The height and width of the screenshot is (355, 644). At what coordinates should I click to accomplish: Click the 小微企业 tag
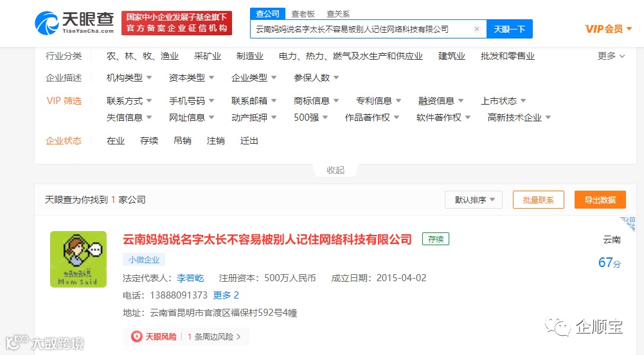click(144, 259)
